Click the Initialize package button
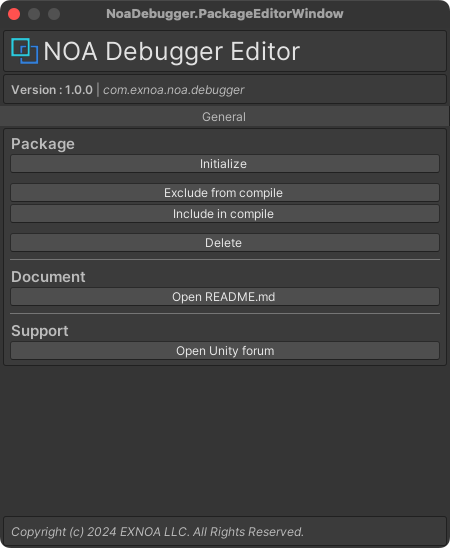This screenshot has height=548, width=450. pyautogui.click(x=225, y=164)
